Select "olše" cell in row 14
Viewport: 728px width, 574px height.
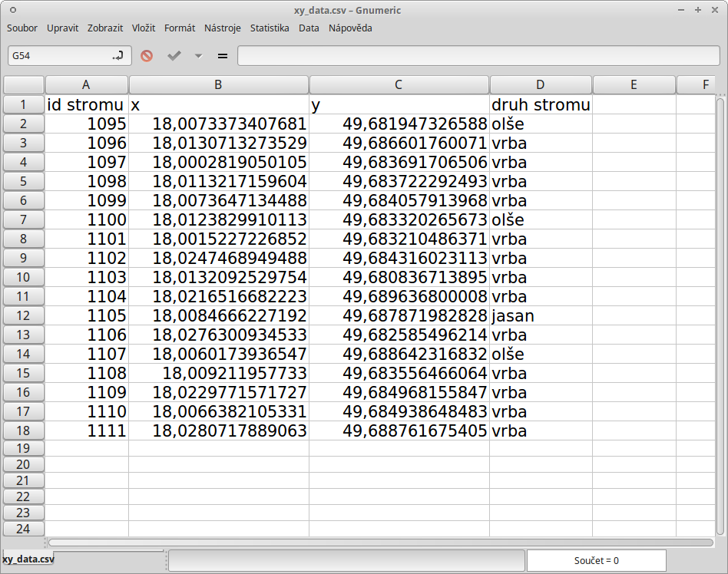tap(541, 354)
